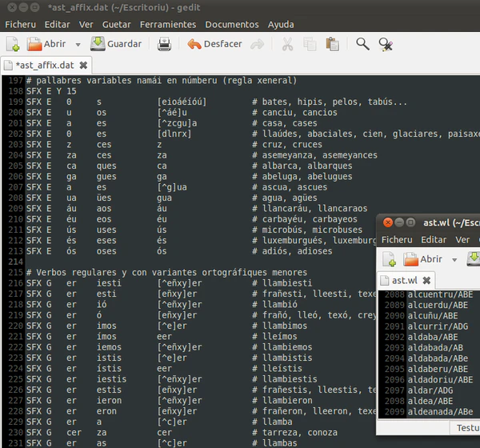480x448 pixels.
Task: Undo the last edit with Desfacer
Action: pyautogui.click(x=214, y=44)
